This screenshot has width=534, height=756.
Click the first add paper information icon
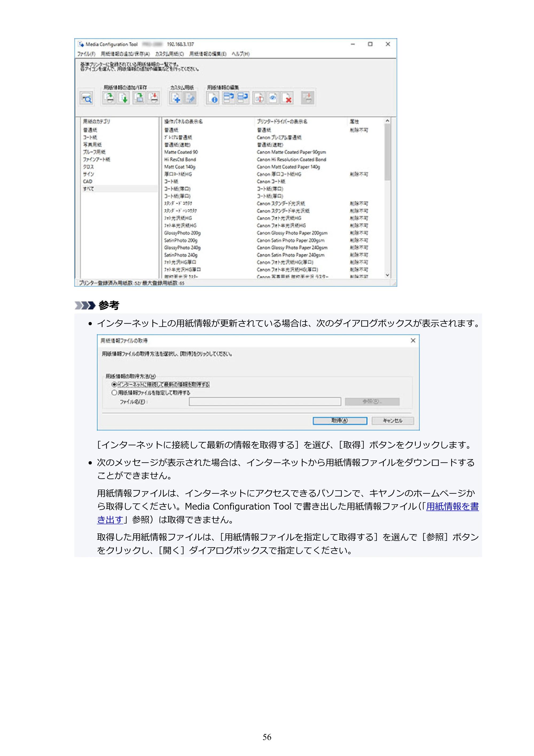click(x=109, y=98)
